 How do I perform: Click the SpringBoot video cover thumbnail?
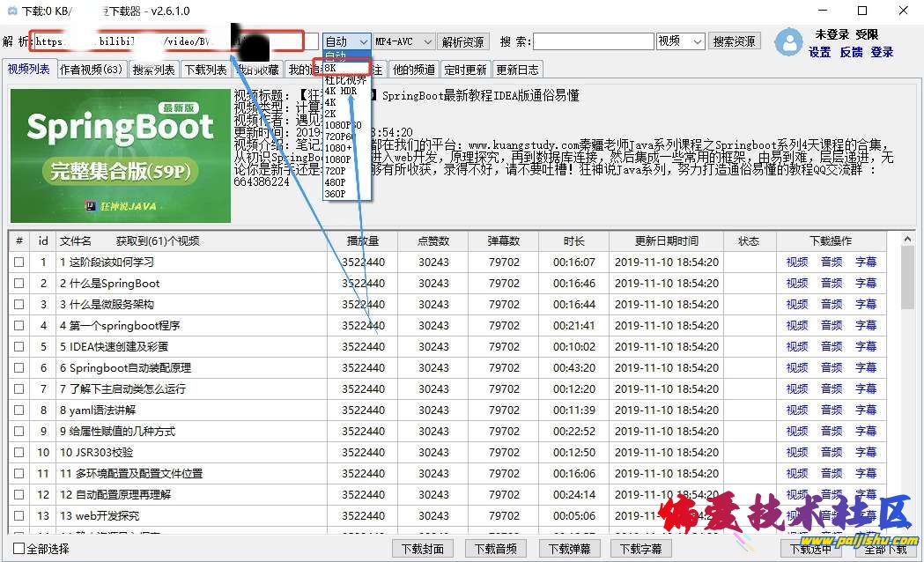[x=121, y=156]
